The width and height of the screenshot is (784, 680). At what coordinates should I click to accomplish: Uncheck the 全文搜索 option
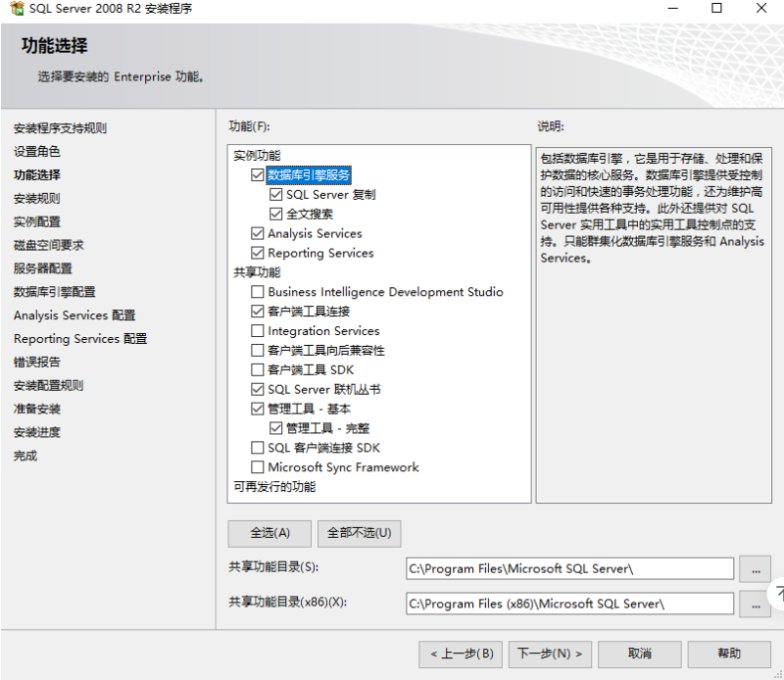[x=275, y=213]
